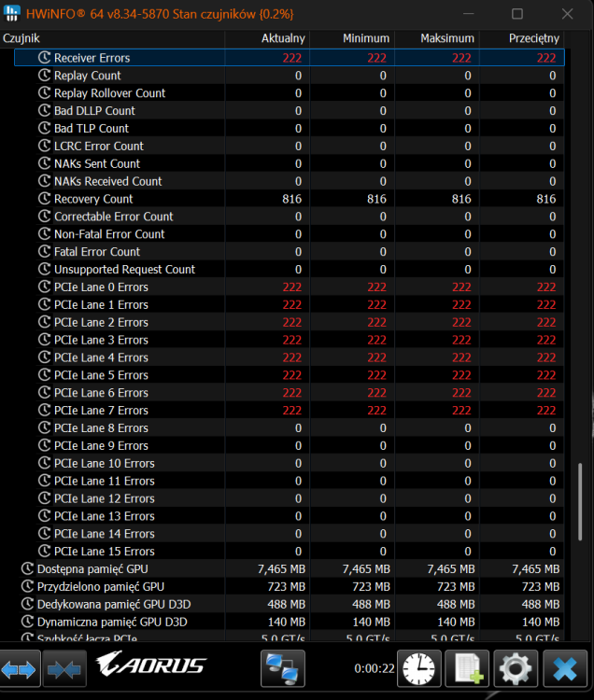
Task: Select the Non-Fatal Error Count row
Action: point(290,234)
